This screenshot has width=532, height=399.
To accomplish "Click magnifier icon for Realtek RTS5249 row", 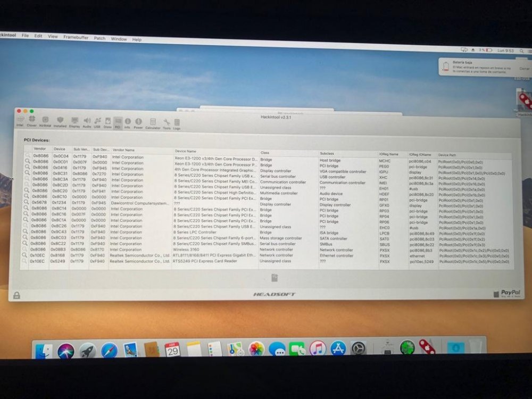I will click(24, 261).
